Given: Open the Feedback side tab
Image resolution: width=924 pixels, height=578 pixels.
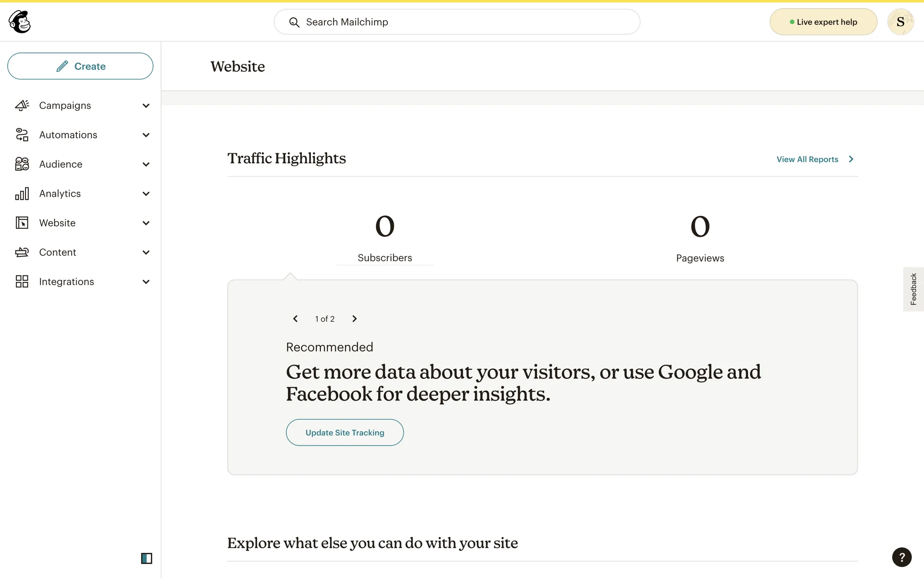Looking at the screenshot, I should pyautogui.click(x=913, y=289).
